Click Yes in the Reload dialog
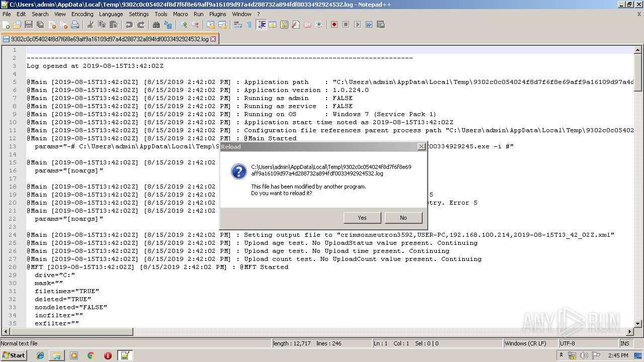Viewport: 644px width, 362px height. coord(362,218)
